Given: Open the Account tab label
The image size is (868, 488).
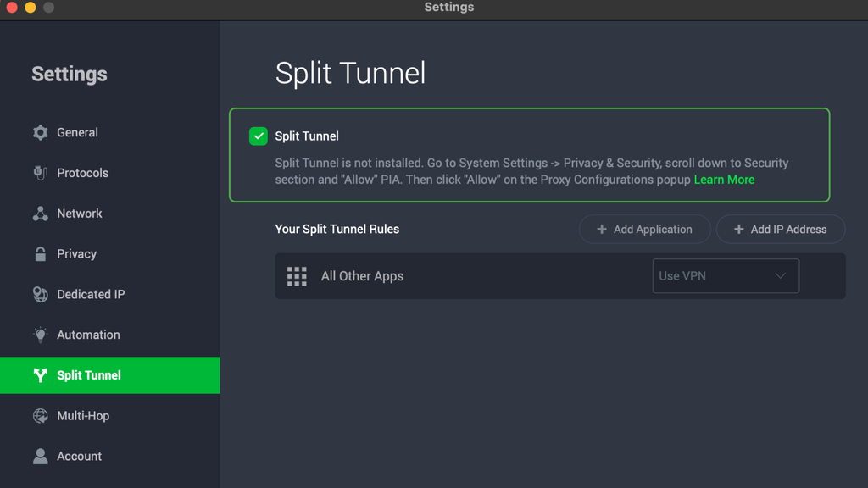Looking at the screenshot, I should (79, 457).
